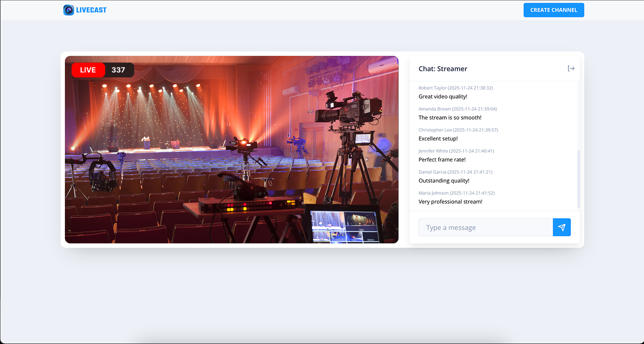Viewport: 644px width, 344px height.
Task: Click the Very professional stream message
Action: coord(450,201)
